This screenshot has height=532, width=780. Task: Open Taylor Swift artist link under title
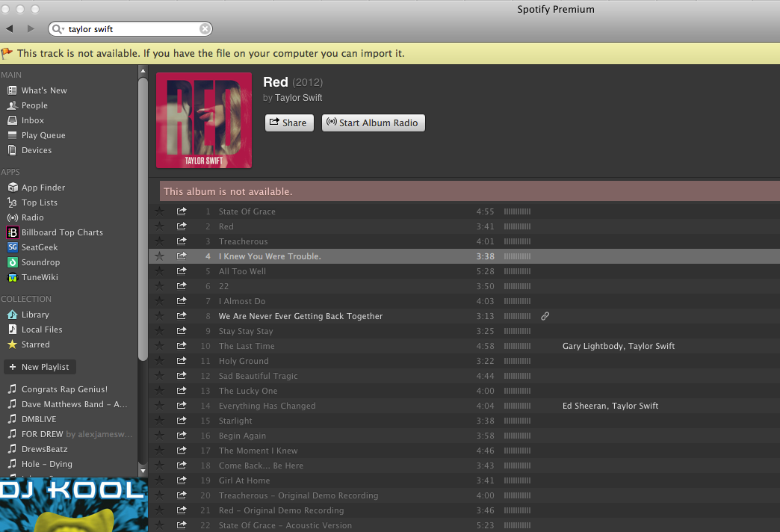298,98
